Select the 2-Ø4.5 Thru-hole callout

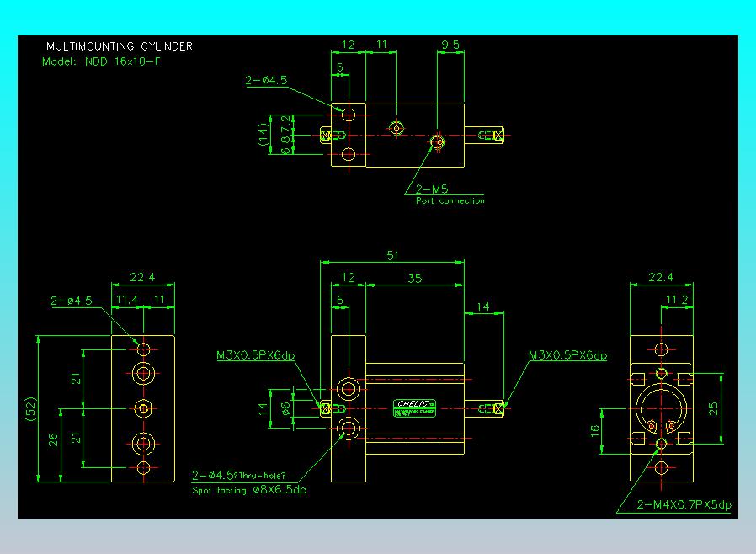[x=239, y=476]
